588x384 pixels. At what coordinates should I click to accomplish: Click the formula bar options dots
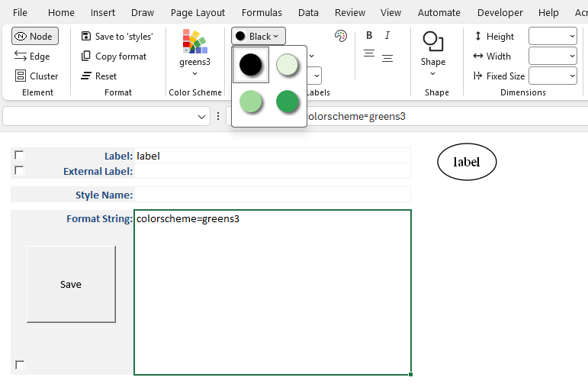click(218, 116)
